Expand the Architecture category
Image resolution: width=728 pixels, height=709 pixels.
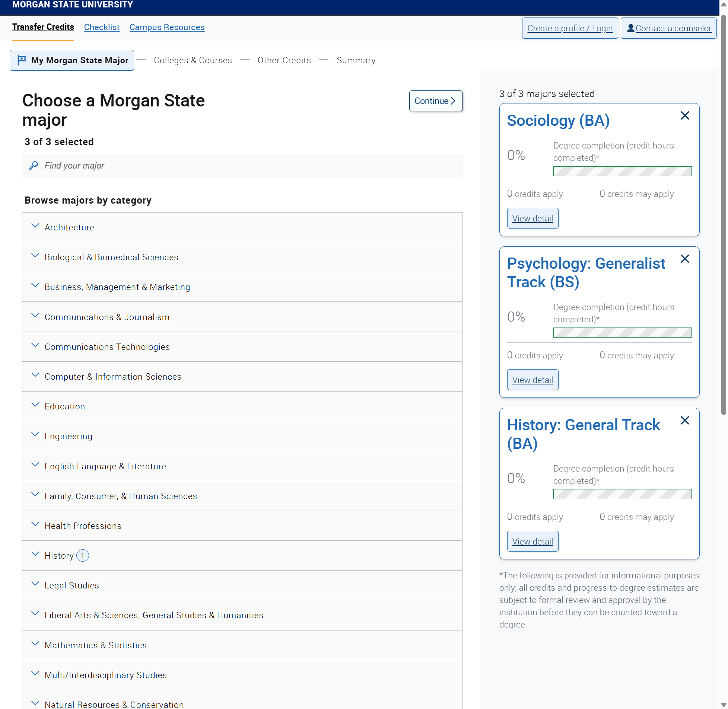tap(242, 227)
